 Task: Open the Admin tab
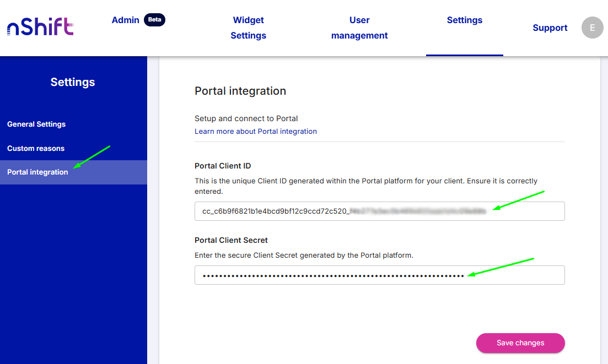tap(125, 20)
